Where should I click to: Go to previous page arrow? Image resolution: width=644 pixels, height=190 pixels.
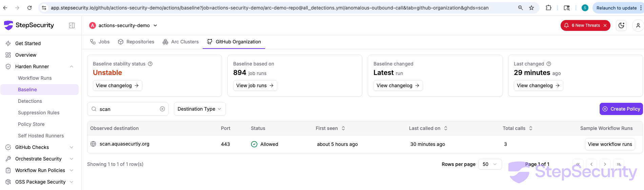(591, 164)
